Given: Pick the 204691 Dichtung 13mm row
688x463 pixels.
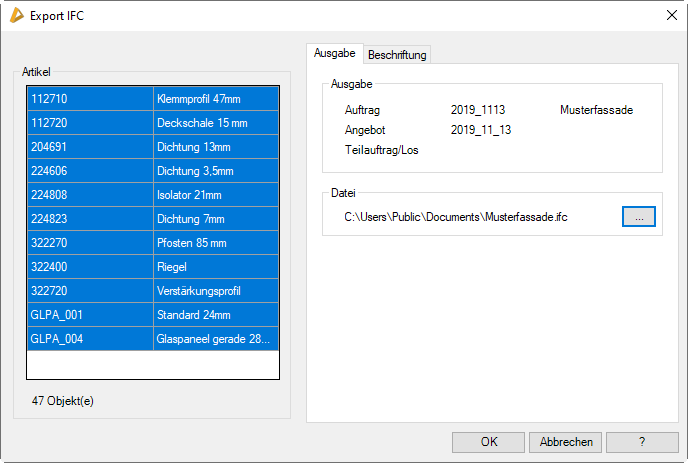Looking at the screenshot, I should tap(152, 147).
